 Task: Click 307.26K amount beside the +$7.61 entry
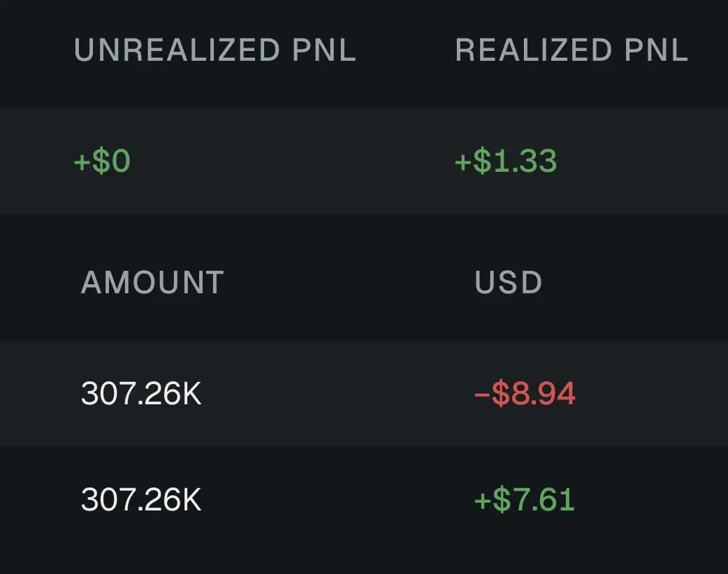(x=141, y=500)
